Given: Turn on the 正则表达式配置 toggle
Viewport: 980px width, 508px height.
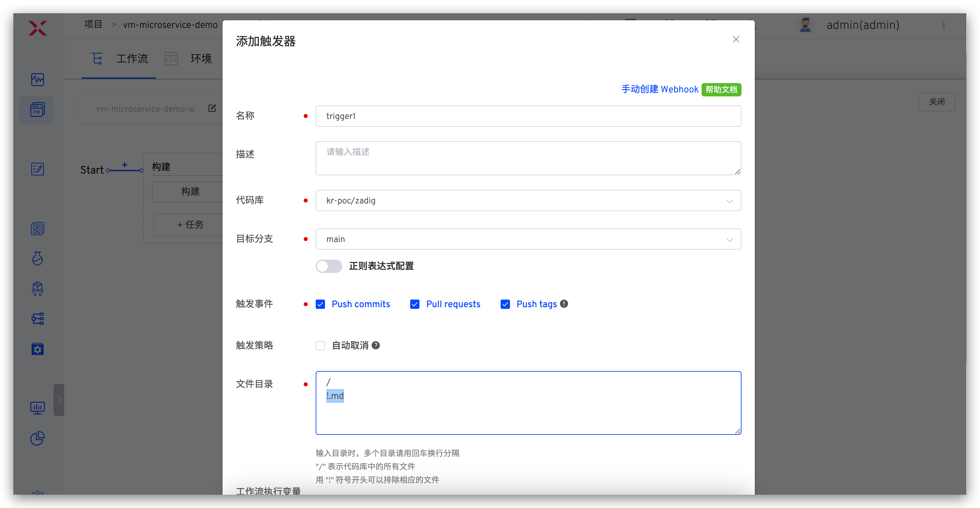Looking at the screenshot, I should pyautogui.click(x=329, y=266).
